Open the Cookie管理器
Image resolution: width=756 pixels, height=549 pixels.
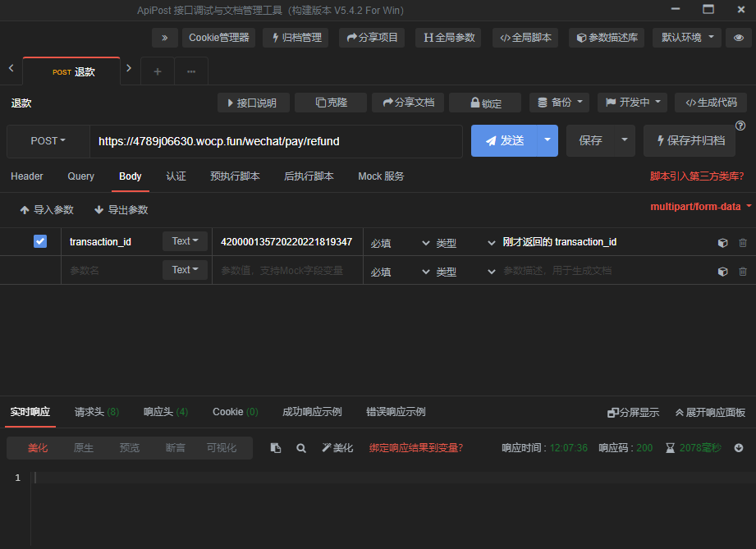[x=218, y=38]
